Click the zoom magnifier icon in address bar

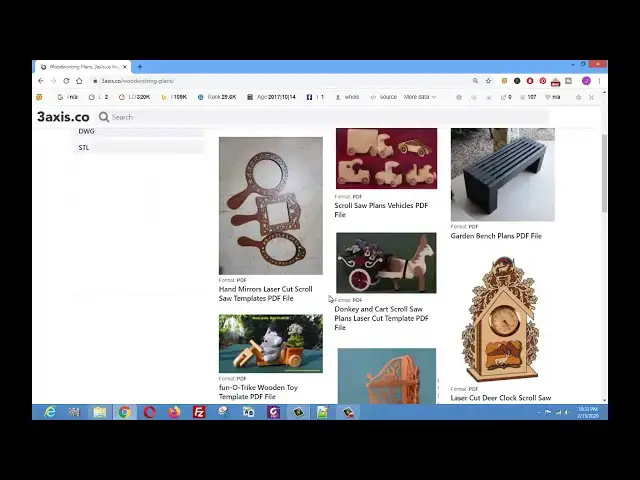coord(476,81)
